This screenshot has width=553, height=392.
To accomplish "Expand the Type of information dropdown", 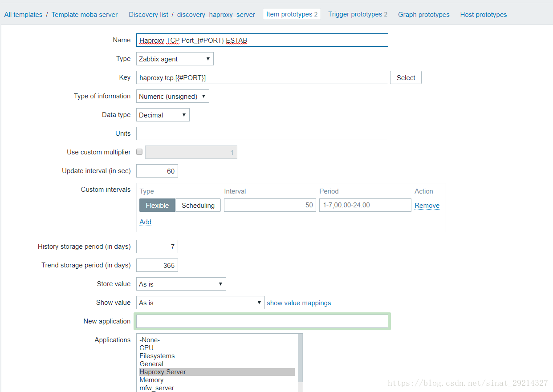I will point(172,96).
